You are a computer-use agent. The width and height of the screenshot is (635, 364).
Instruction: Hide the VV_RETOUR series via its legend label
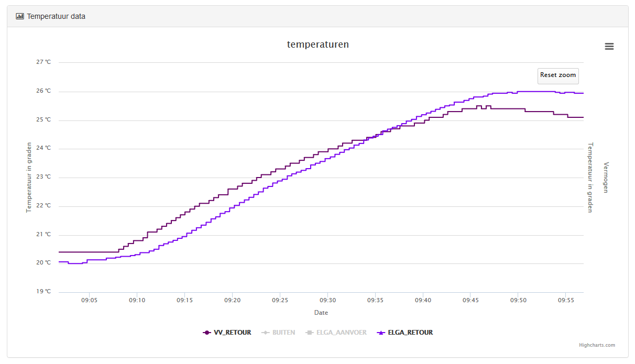232,333
